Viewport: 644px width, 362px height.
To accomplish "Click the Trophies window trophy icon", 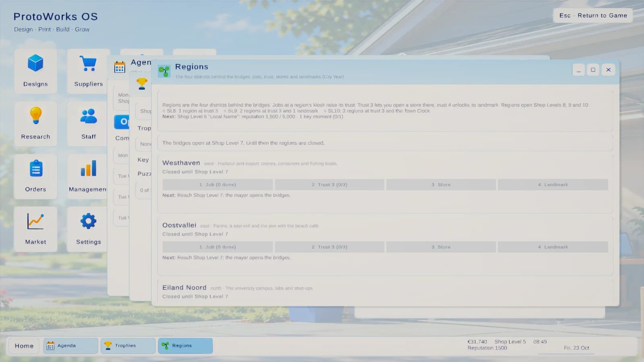I will (x=142, y=83).
